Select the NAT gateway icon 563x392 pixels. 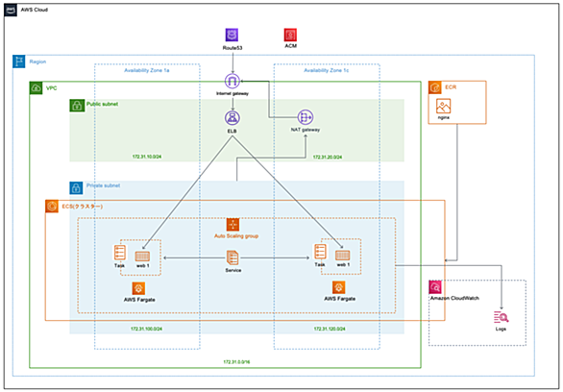point(306,117)
